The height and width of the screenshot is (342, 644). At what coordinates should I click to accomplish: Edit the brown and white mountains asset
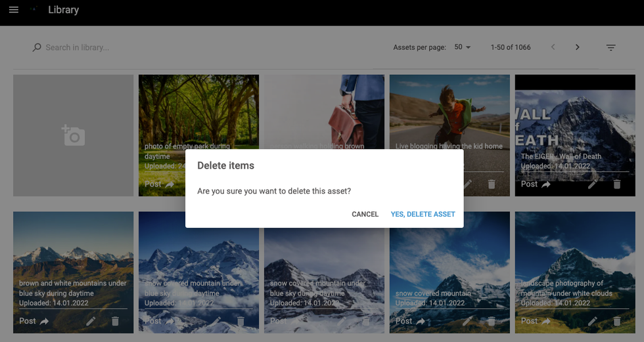tap(91, 321)
